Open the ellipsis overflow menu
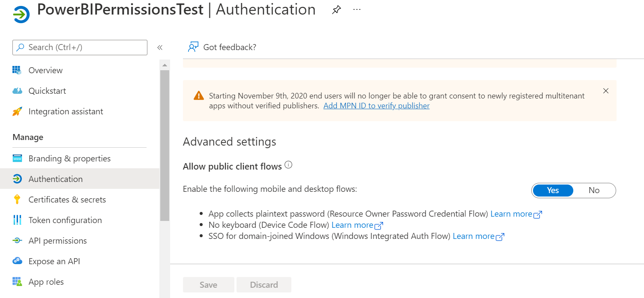The height and width of the screenshot is (298, 644). pyautogui.click(x=356, y=9)
